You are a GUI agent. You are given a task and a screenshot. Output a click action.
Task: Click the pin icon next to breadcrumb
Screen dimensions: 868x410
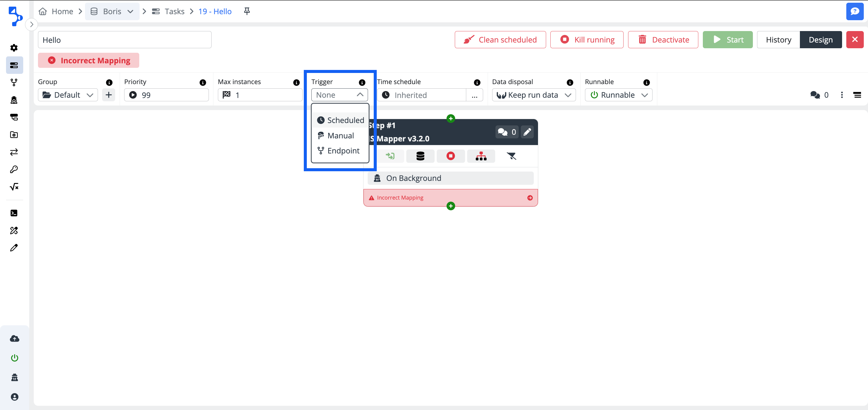[247, 11]
